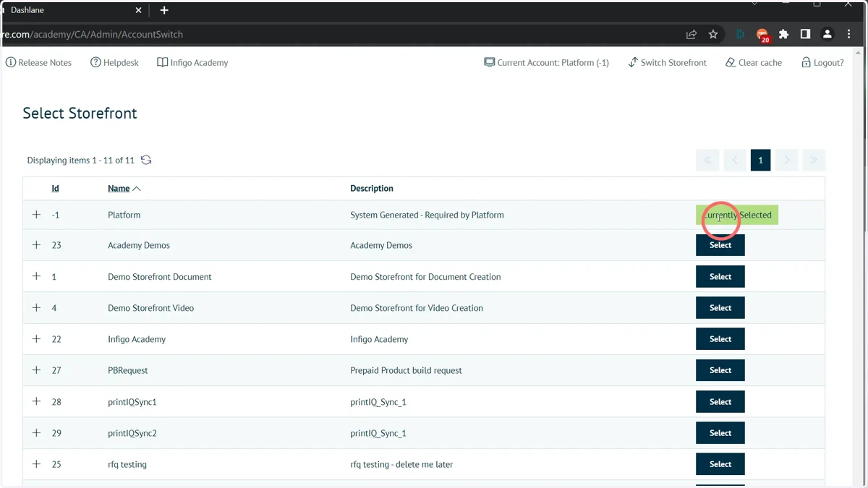Go to last page arrow

814,160
